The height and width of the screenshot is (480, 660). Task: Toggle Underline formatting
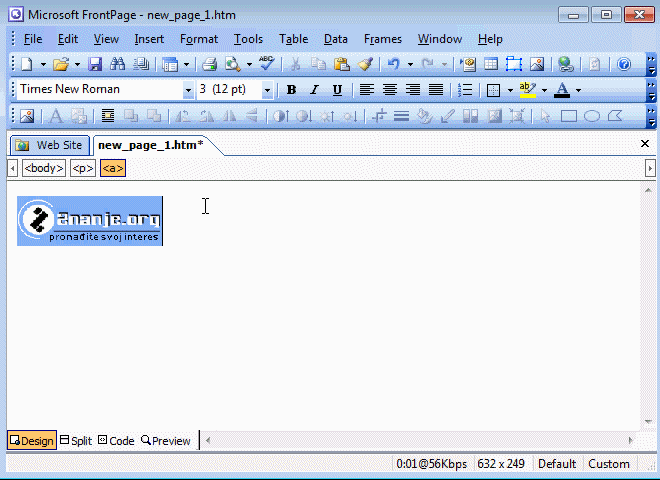point(337,90)
